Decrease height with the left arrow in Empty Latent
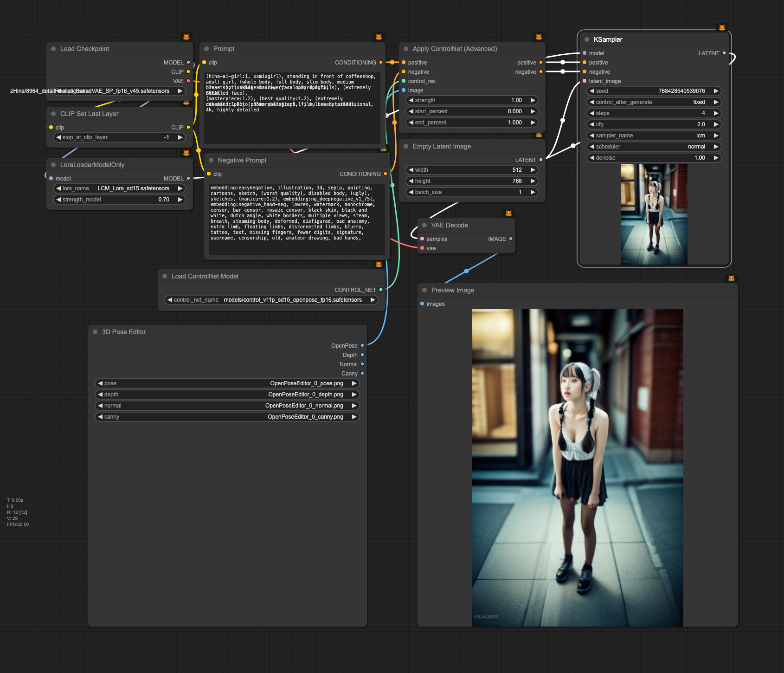The image size is (784, 673). click(x=411, y=181)
